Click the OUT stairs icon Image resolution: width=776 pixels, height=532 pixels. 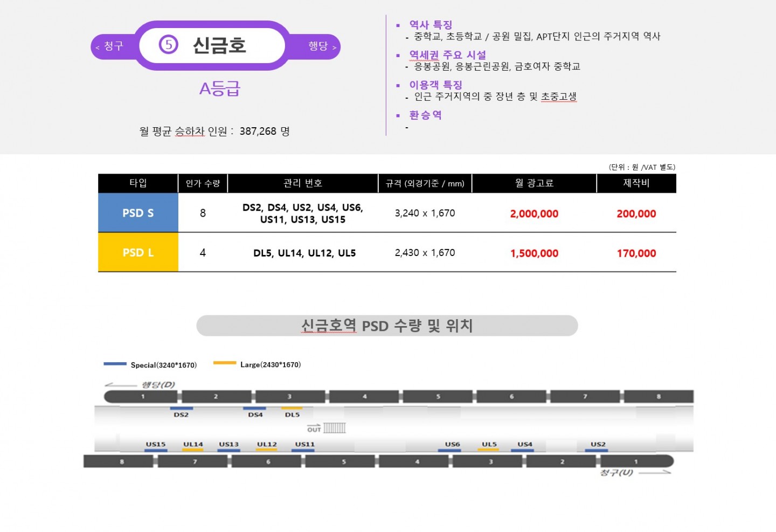[x=327, y=428]
